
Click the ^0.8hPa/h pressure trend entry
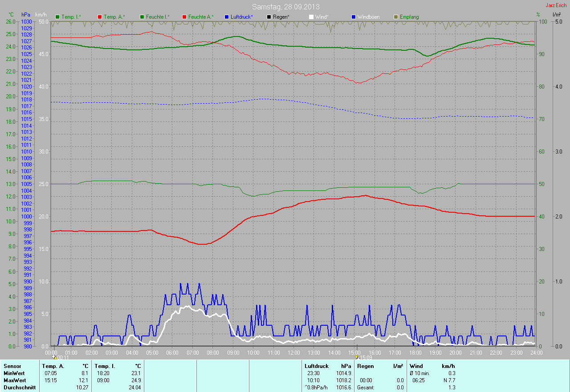[x=316, y=388]
